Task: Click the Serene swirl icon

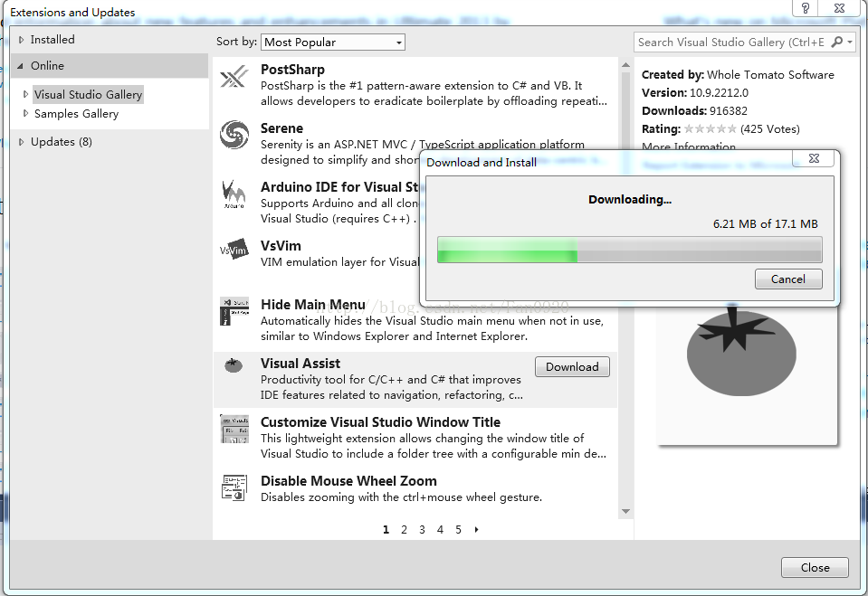Action: (x=234, y=135)
